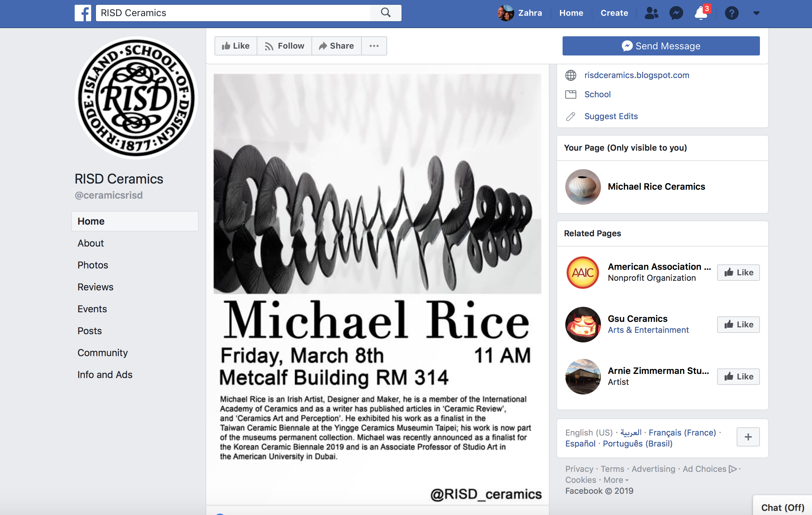Click the plus add-language button
This screenshot has width=812, height=515.
point(748,437)
